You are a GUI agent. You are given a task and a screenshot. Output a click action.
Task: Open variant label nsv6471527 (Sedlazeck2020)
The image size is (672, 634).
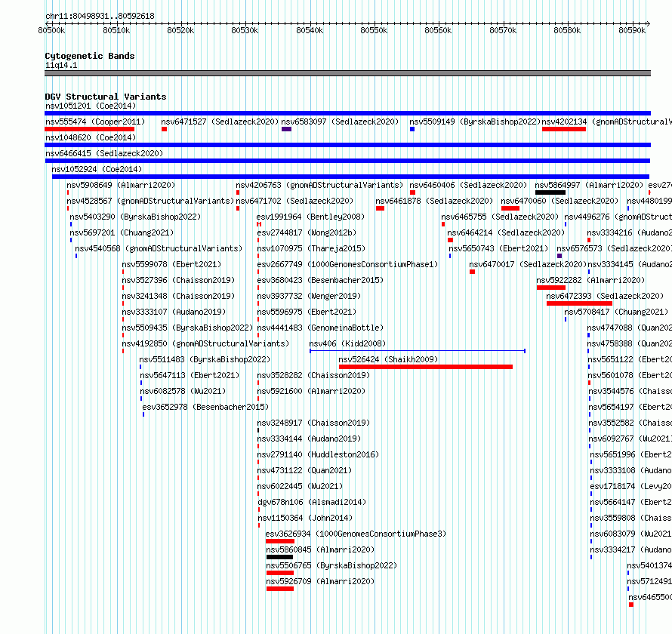pos(220,122)
